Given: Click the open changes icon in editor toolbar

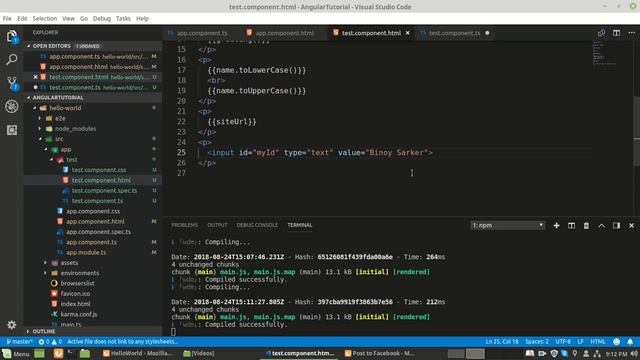Looking at the screenshot, I should tap(601, 33).
